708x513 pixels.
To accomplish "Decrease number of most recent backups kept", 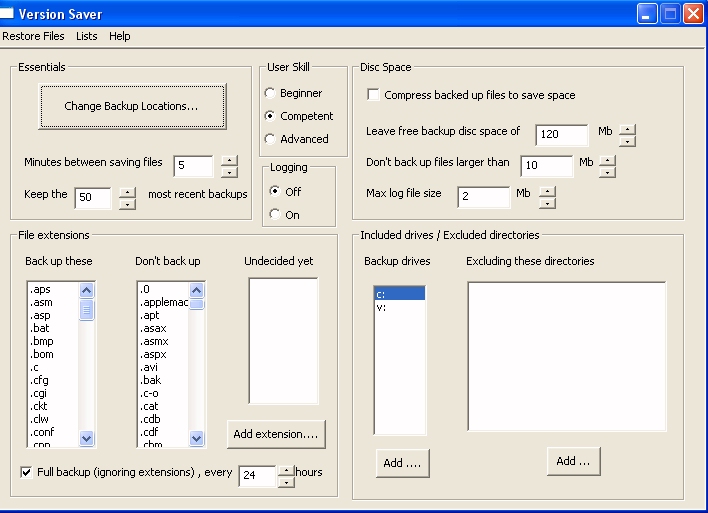I will tap(128, 204).
